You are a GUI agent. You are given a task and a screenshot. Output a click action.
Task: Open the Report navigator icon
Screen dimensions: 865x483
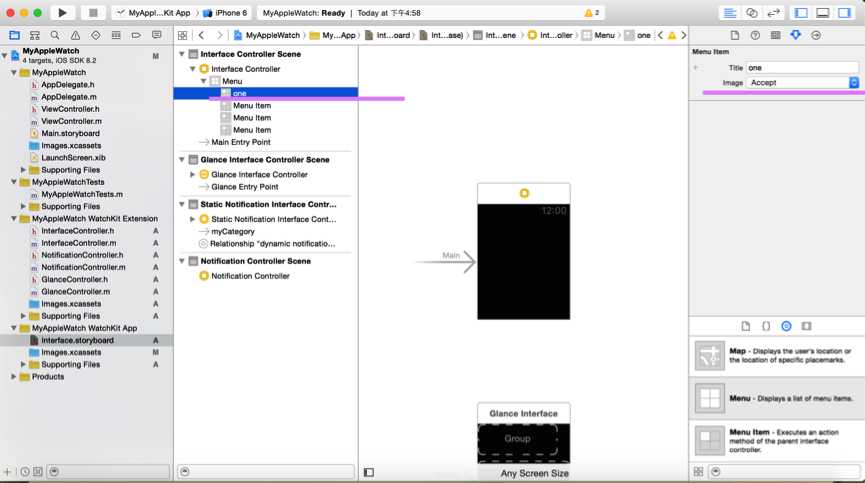tap(157, 35)
